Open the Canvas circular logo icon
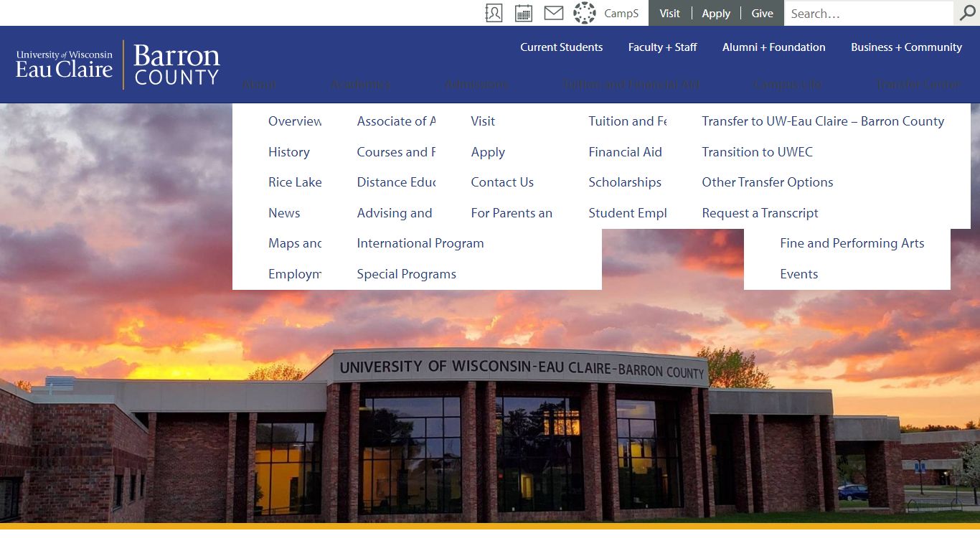 point(585,13)
